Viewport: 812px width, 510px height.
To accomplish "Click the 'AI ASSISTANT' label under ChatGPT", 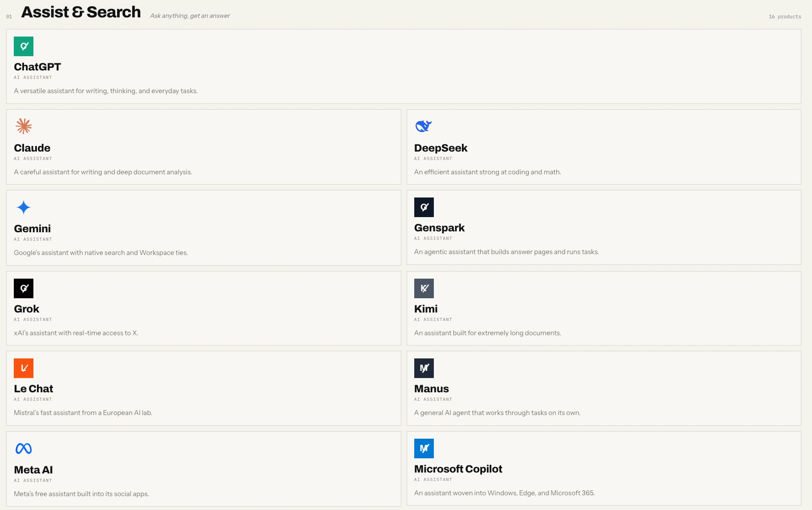I will (x=33, y=78).
